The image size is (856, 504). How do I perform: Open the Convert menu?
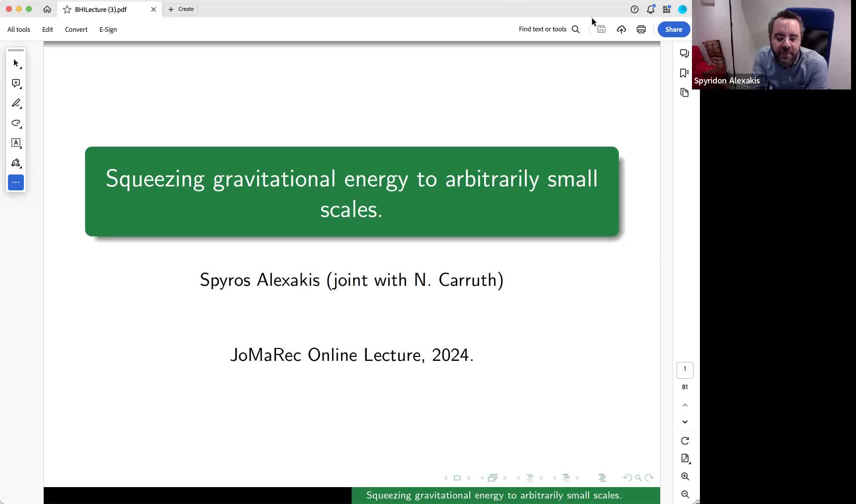(76, 29)
